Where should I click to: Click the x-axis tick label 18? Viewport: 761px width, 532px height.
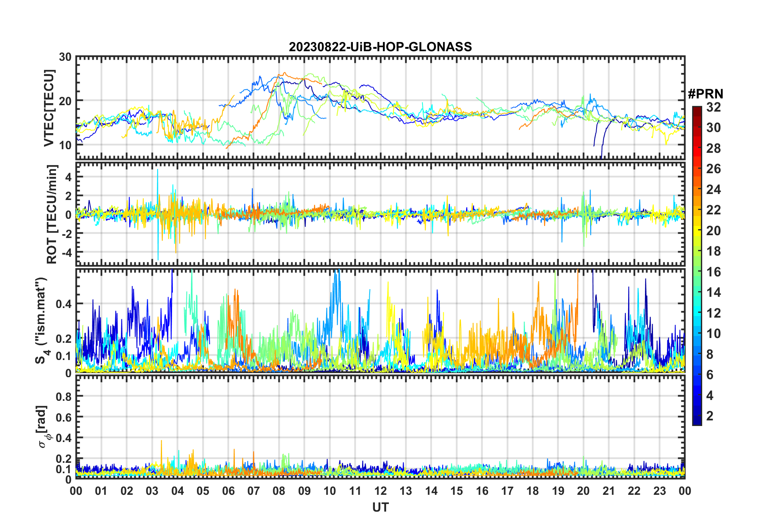[x=533, y=491]
